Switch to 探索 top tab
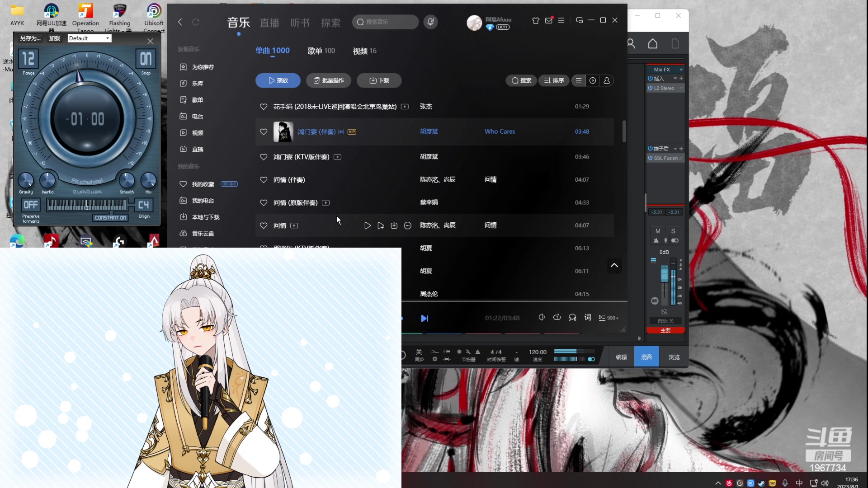This screenshot has width=868, height=488. click(x=331, y=23)
